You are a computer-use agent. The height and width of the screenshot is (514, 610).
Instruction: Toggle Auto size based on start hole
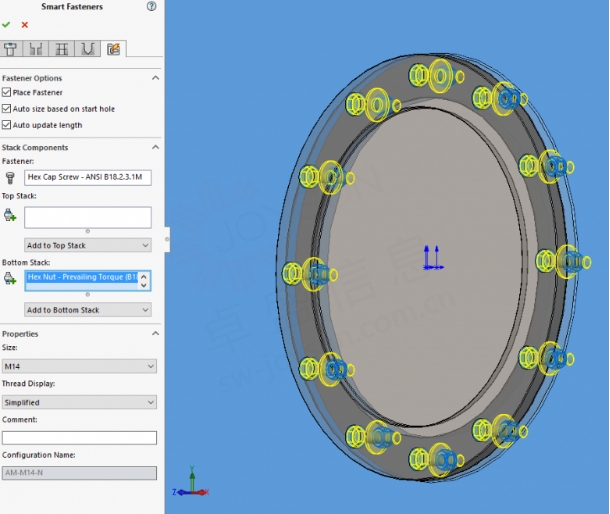coord(6,109)
